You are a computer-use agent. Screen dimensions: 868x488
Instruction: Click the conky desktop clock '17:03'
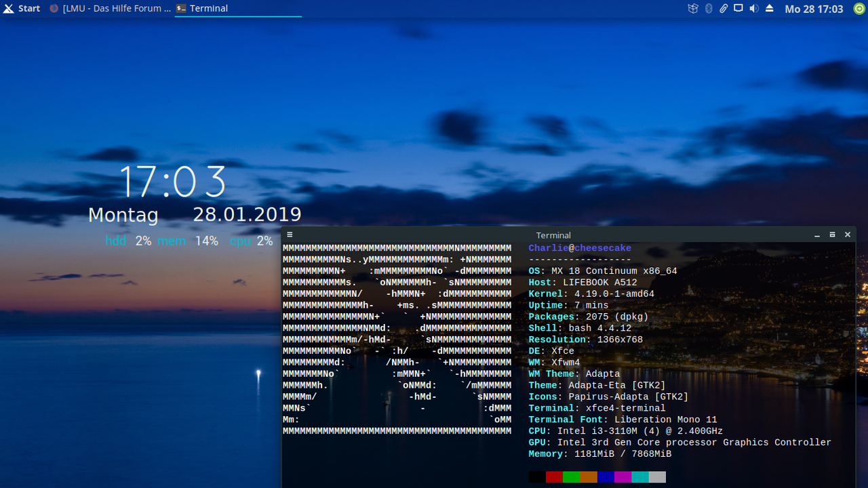(172, 182)
